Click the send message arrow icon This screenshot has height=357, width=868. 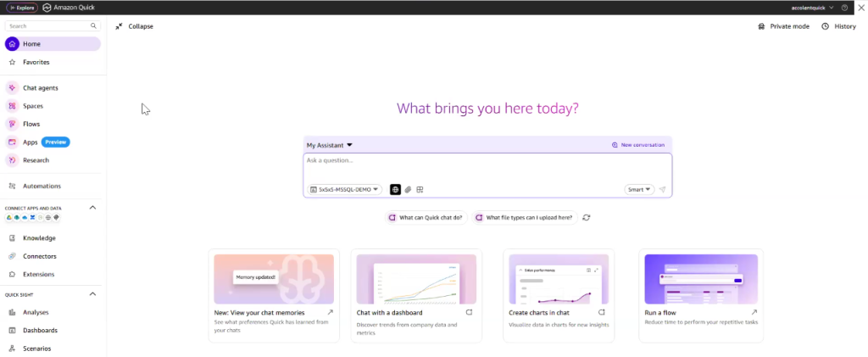click(663, 189)
